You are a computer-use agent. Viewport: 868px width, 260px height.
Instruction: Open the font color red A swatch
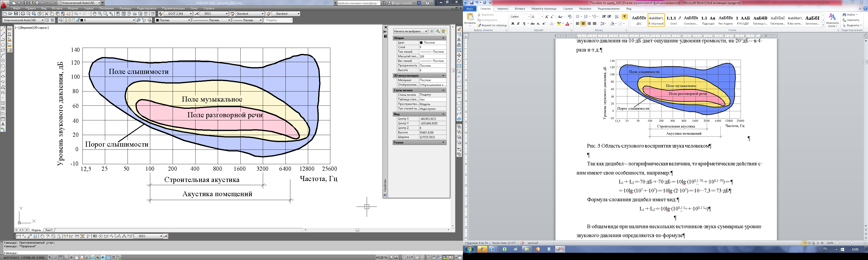pyautogui.click(x=567, y=24)
